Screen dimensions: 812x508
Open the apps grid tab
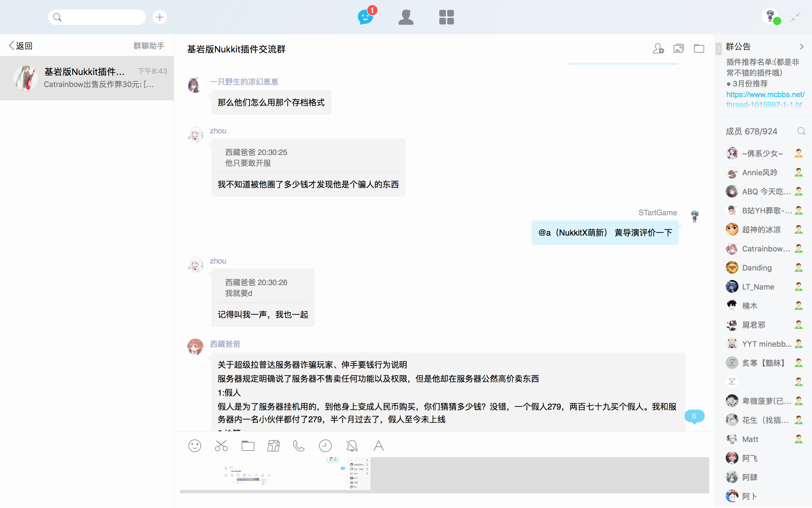point(446,17)
